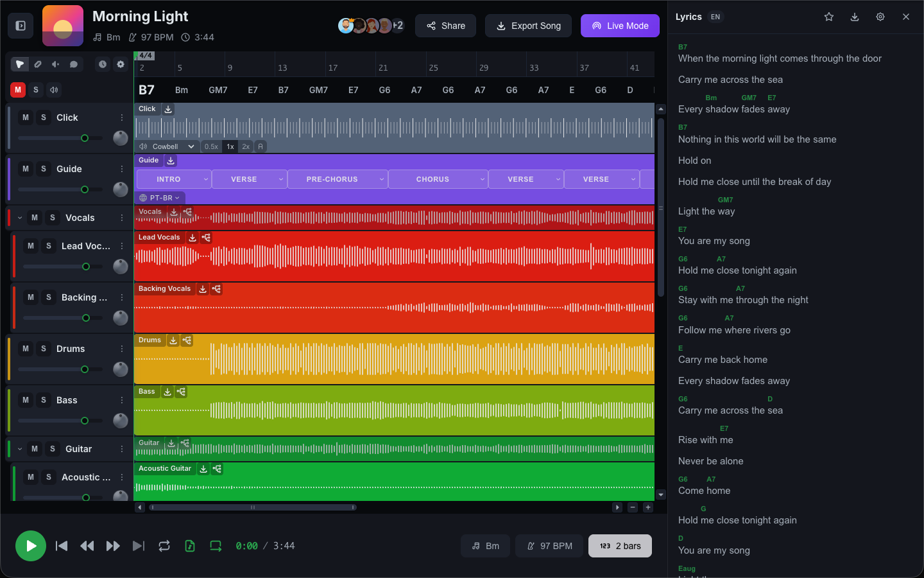Open the Drums track options menu
The image size is (924, 578).
[122, 349]
